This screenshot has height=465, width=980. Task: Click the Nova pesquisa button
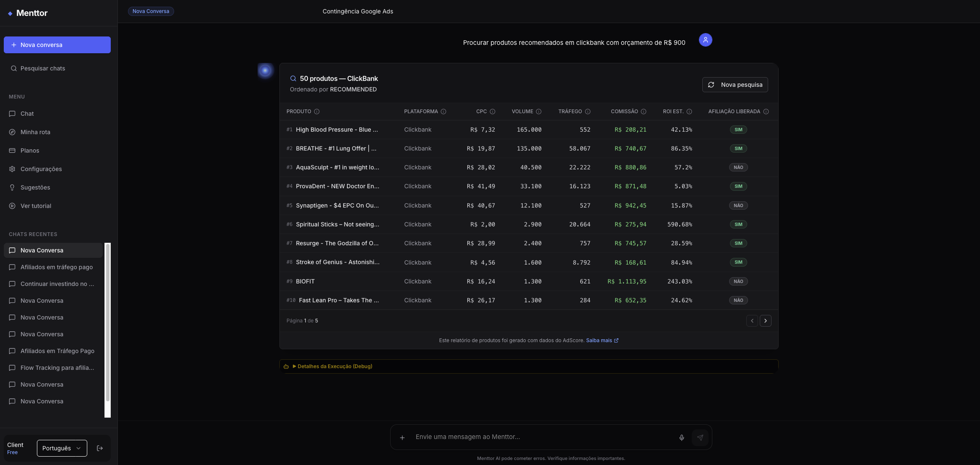[735, 85]
